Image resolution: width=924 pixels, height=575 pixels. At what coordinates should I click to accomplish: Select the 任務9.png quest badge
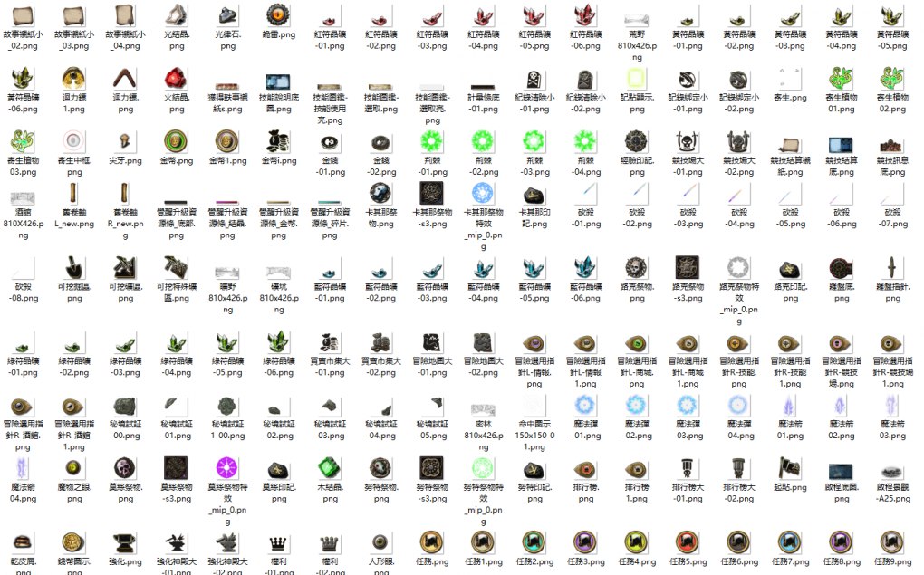tap(893, 541)
